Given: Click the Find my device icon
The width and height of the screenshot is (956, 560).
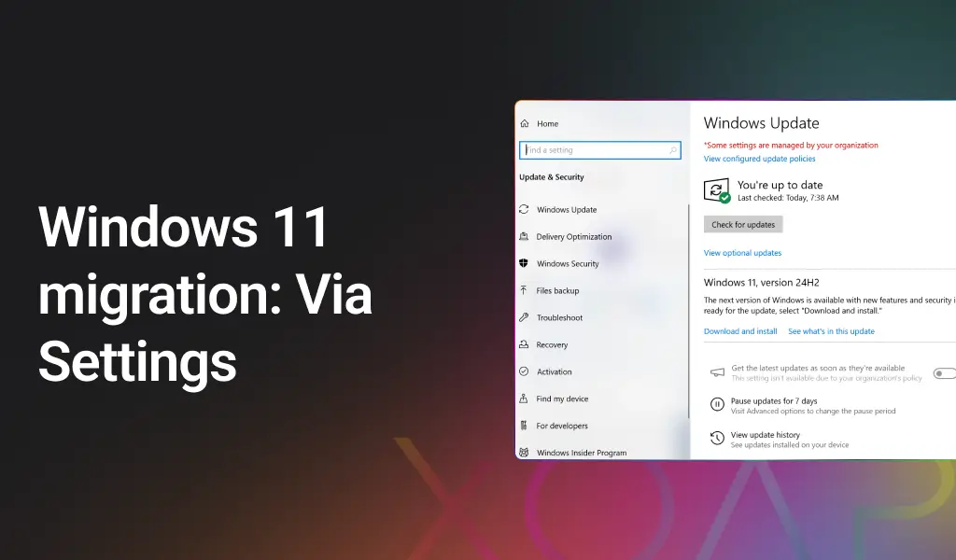Looking at the screenshot, I should click(x=525, y=399).
